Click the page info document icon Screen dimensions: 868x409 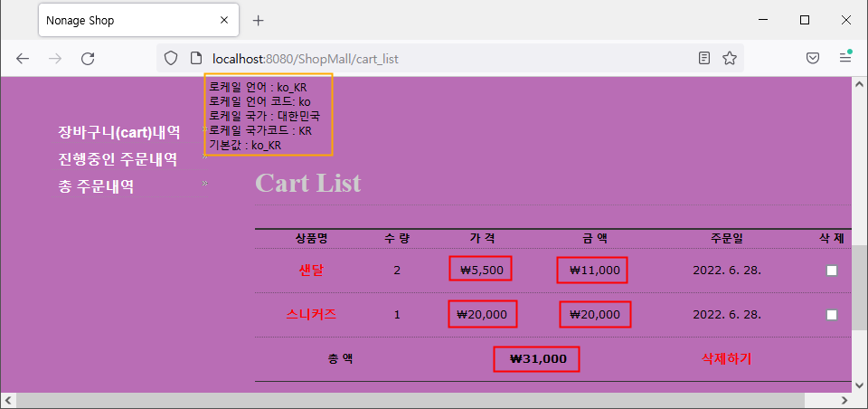pyautogui.click(x=195, y=58)
